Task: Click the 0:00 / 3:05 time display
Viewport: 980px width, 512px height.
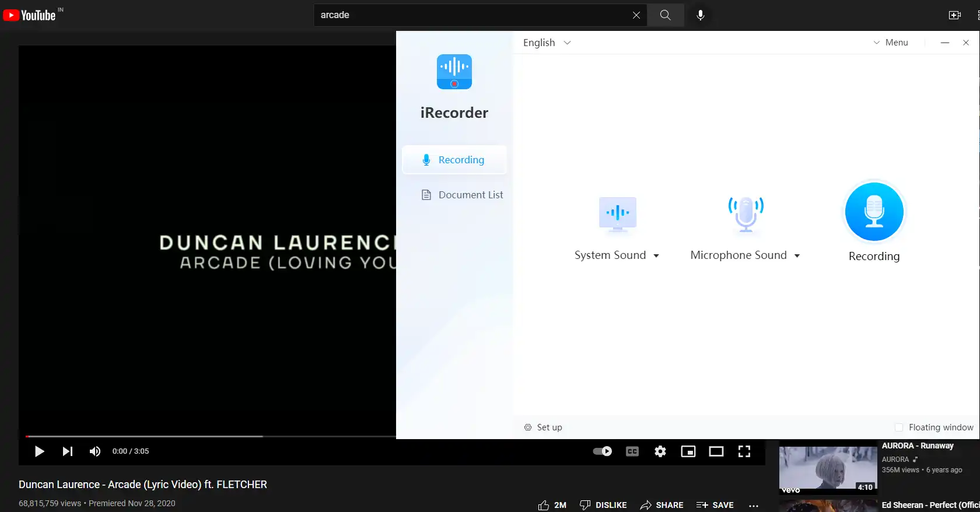Action: point(131,451)
